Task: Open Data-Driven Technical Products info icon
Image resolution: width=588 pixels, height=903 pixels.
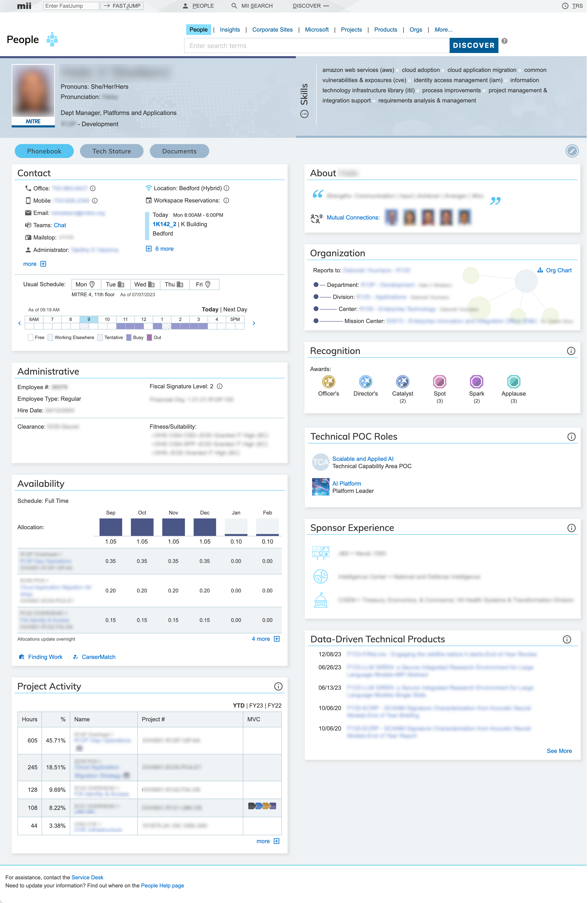Action: click(x=566, y=639)
